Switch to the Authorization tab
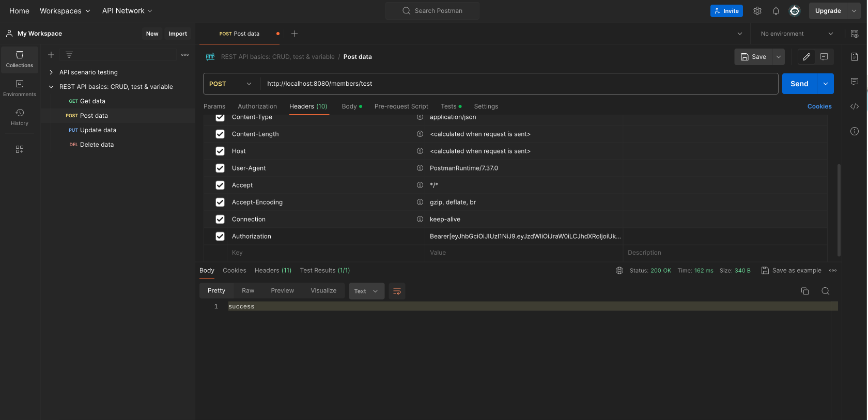 click(257, 106)
